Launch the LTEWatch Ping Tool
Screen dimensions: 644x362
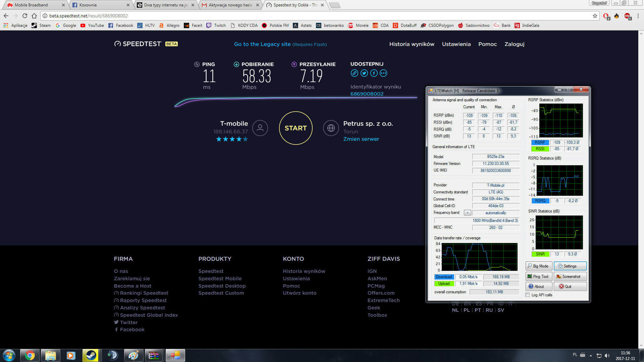click(539, 277)
